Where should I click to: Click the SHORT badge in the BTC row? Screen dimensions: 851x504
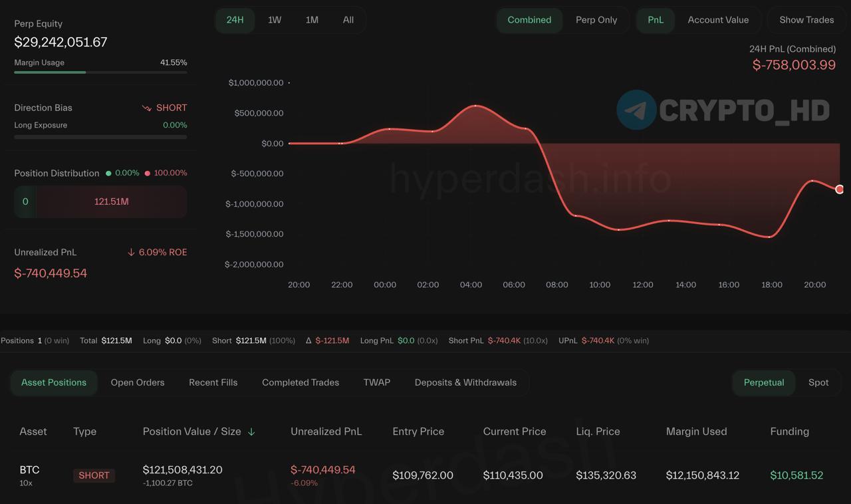coord(94,475)
